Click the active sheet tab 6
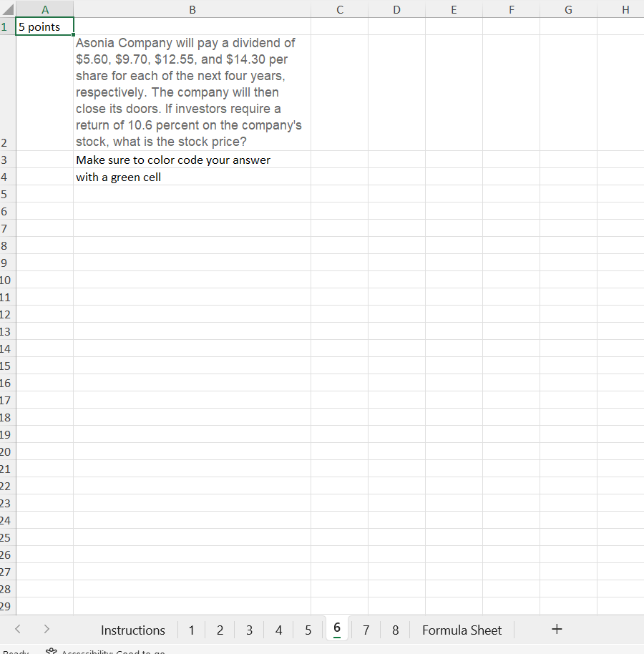This screenshot has height=654, width=644. pyautogui.click(x=337, y=628)
